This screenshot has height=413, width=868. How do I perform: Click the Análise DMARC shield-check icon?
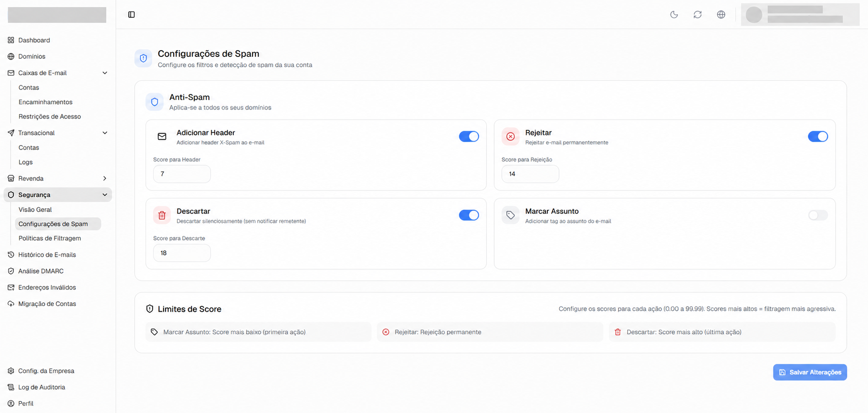point(11,271)
